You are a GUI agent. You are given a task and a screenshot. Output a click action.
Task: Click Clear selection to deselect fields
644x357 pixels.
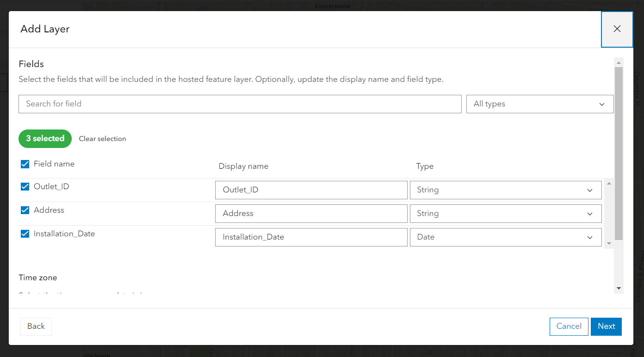pyautogui.click(x=102, y=139)
